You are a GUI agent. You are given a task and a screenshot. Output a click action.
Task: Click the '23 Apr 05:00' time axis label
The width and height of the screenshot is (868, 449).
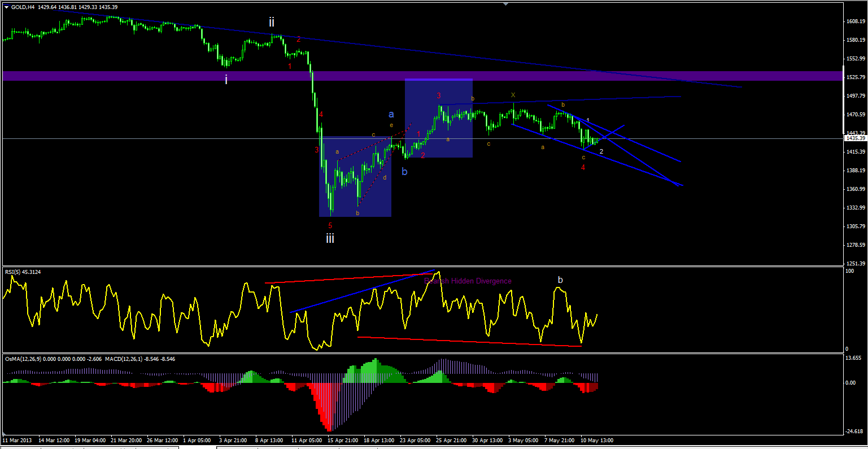(x=416, y=440)
